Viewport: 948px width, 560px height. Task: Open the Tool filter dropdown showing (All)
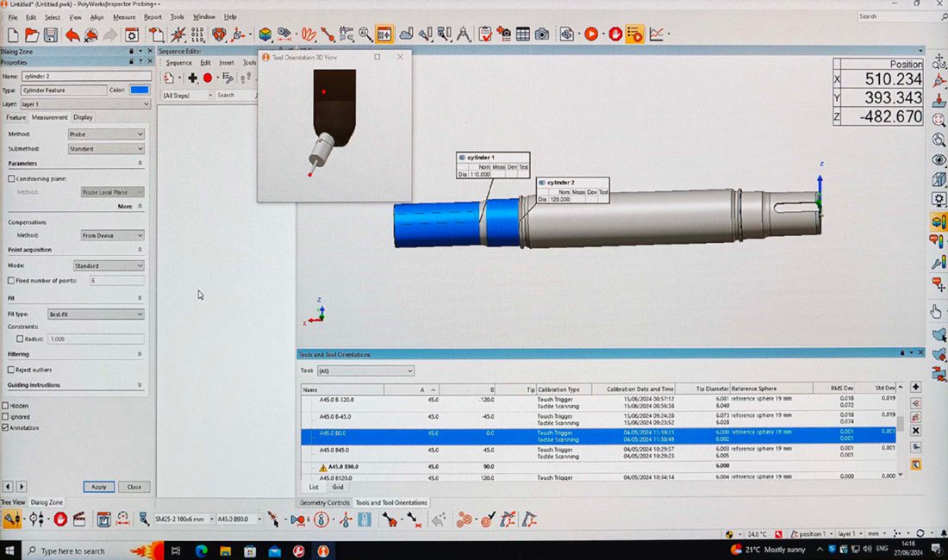click(366, 370)
